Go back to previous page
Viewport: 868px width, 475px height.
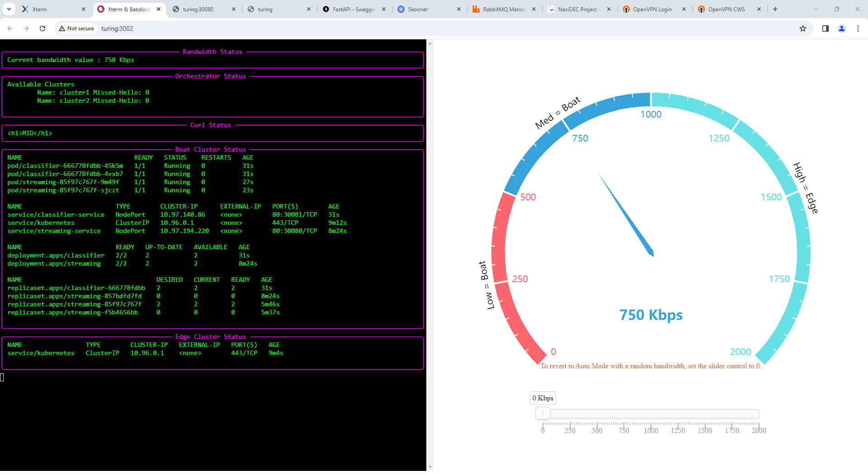[10, 28]
